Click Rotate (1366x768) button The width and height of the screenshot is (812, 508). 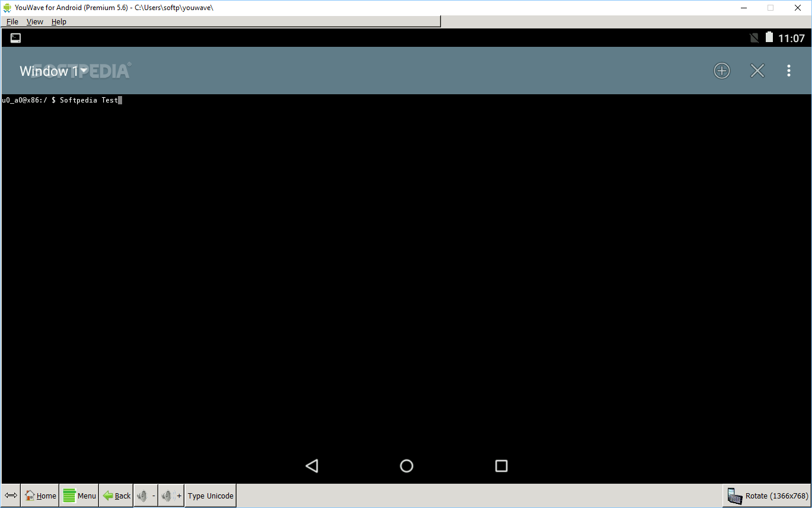[x=767, y=496]
